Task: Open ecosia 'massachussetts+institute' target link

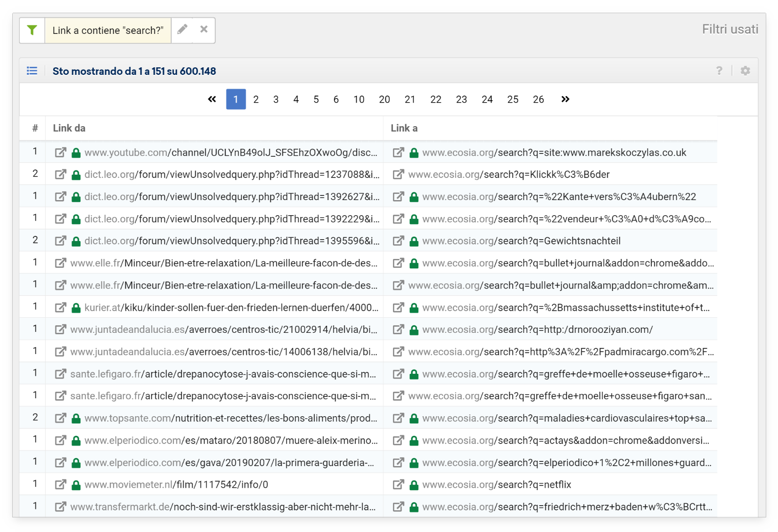Action: click(566, 307)
